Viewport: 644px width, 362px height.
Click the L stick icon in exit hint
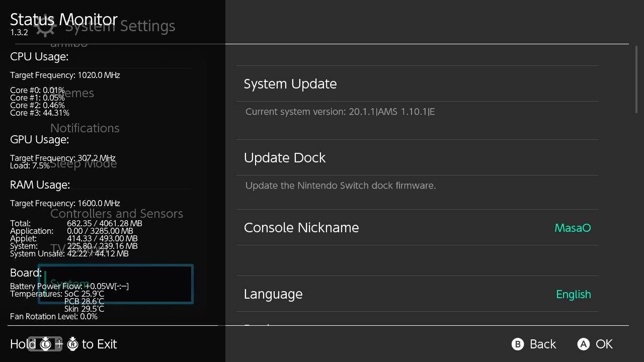(46, 344)
